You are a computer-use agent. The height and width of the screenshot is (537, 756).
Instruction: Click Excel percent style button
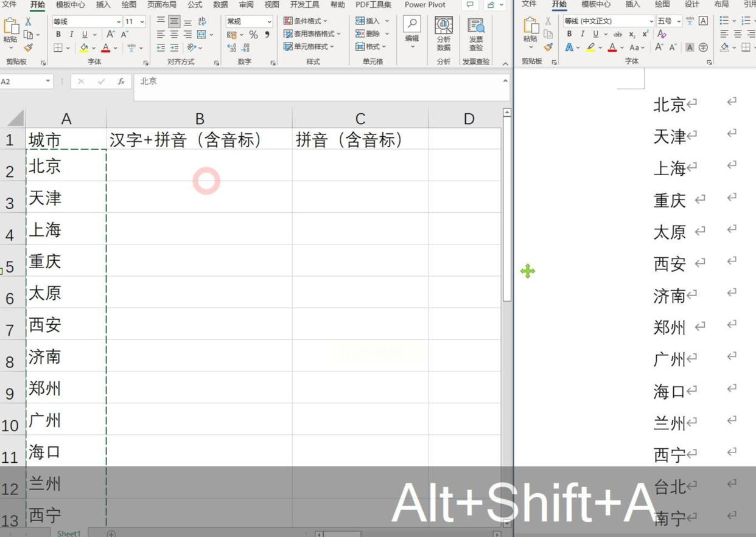click(x=253, y=35)
